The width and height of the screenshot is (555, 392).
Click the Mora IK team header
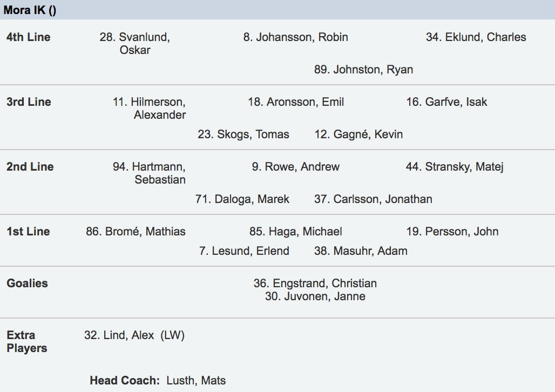click(30, 10)
